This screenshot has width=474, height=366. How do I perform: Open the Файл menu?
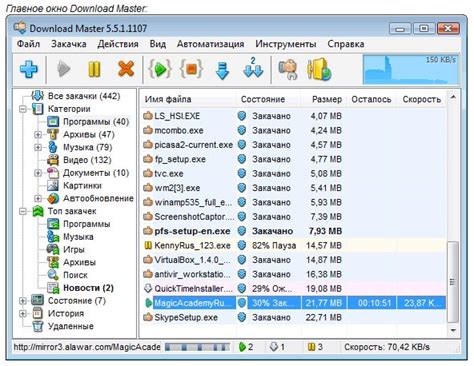click(28, 44)
